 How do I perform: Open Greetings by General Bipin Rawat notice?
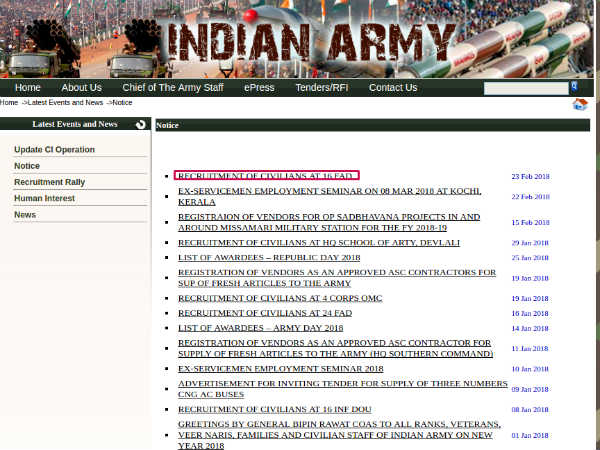339,435
